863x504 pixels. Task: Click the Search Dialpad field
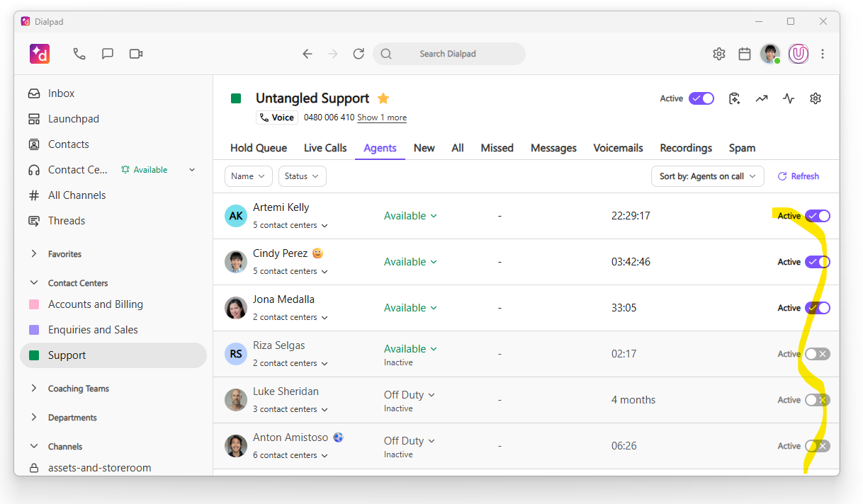coord(449,54)
